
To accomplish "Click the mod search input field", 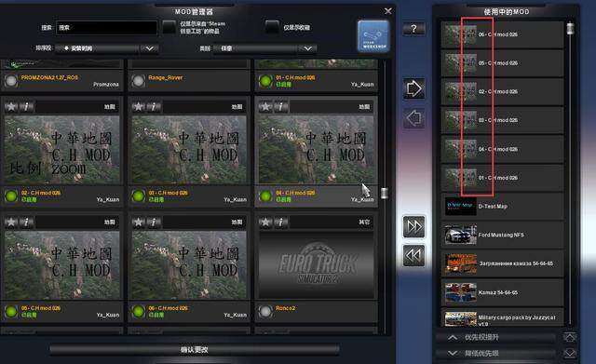I will pos(106,27).
